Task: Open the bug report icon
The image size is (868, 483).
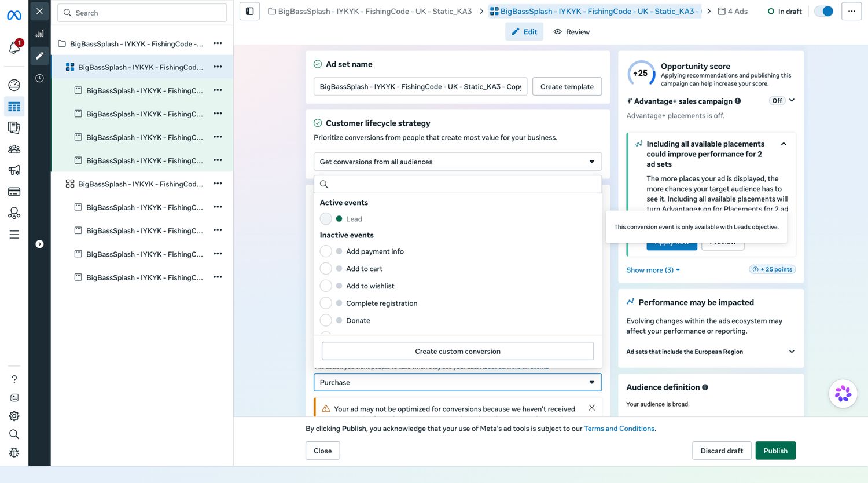Action: pos(14,452)
